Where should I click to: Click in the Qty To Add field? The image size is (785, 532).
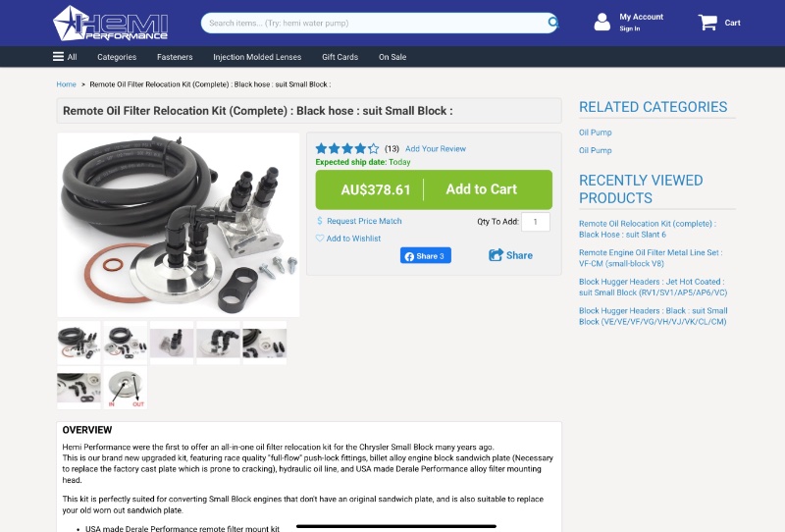[x=535, y=222]
